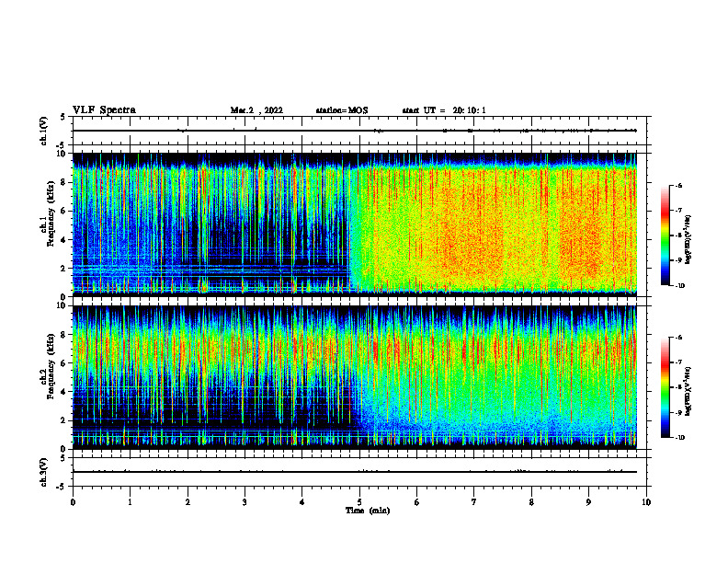Click the time axis tick label "7"
This screenshot has width=728, height=563.
[474, 502]
